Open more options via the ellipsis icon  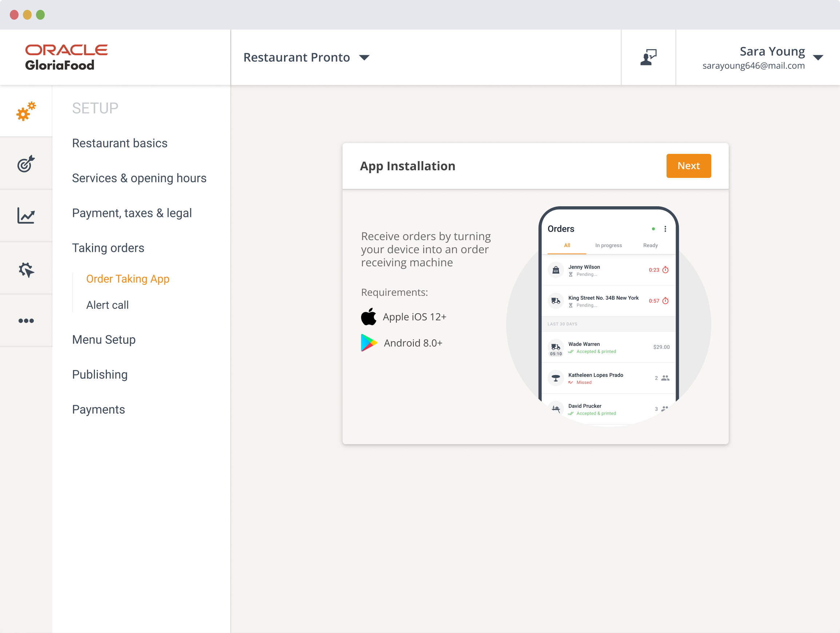click(25, 320)
